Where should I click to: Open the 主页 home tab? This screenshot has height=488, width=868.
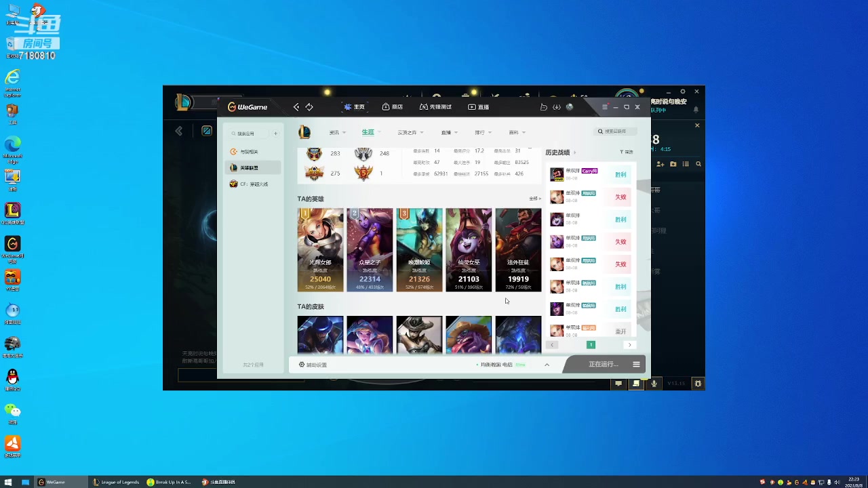tap(355, 107)
